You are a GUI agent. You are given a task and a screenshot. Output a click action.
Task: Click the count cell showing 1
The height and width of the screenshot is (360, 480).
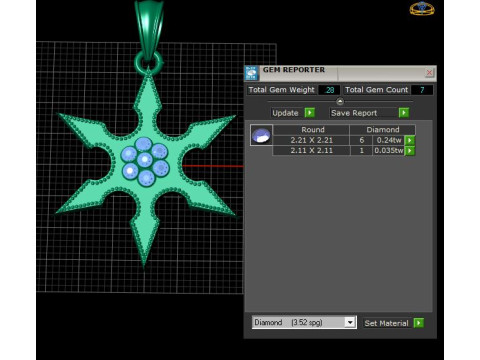(361, 151)
